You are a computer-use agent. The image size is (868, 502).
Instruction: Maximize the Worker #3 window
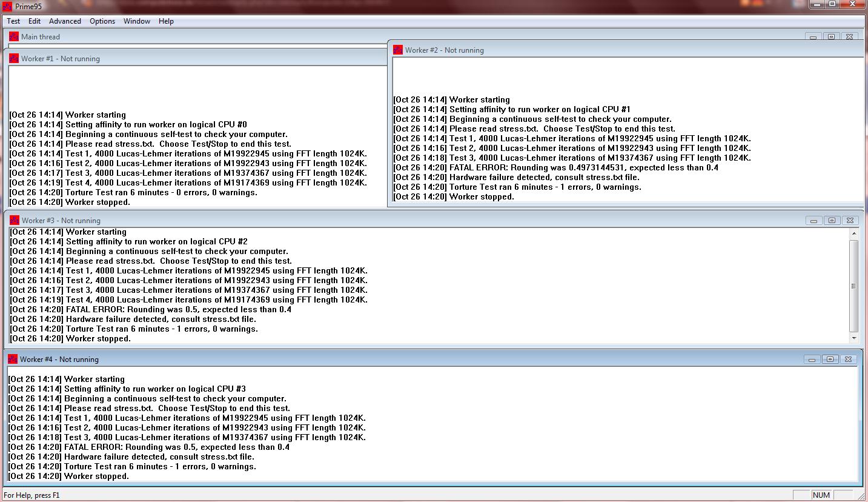pos(832,221)
